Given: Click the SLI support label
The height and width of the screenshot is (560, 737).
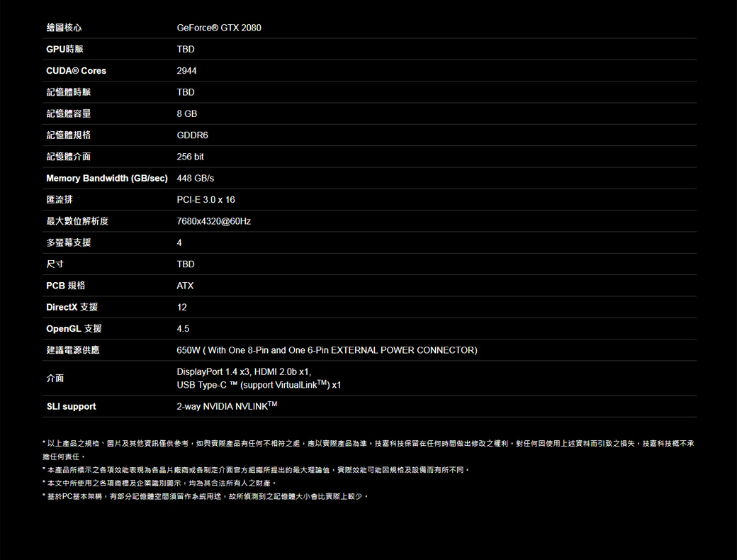Looking at the screenshot, I should [71, 406].
